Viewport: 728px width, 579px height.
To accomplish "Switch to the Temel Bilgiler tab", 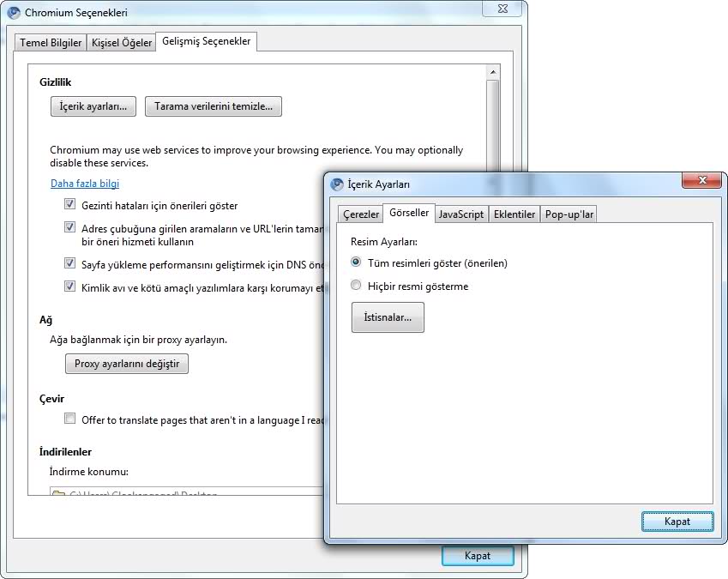I will [x=51, y=43].
